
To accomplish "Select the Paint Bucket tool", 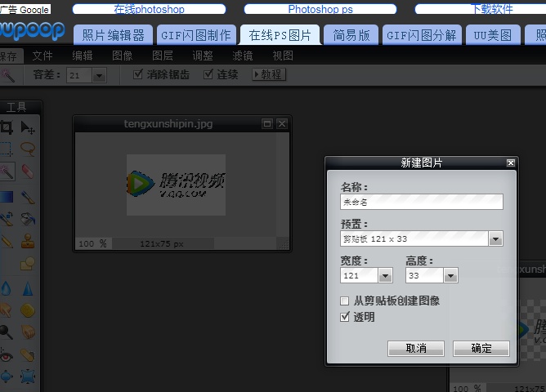I will [28, 219].
